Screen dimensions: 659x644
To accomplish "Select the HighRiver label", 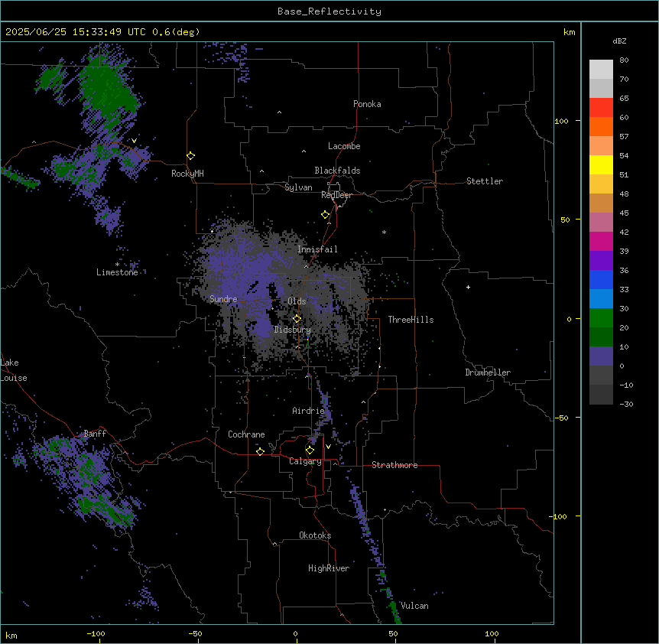I will [x=329, y=568].
